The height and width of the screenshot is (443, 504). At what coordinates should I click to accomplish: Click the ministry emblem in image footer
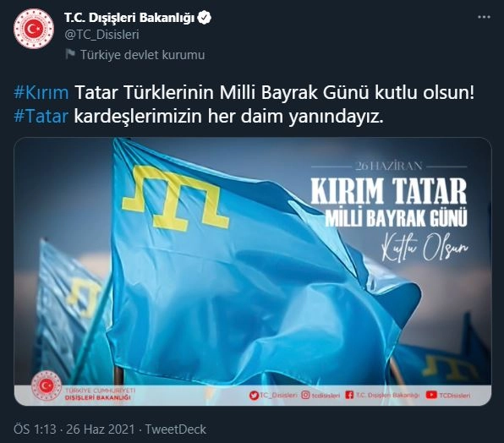point(47,386)
